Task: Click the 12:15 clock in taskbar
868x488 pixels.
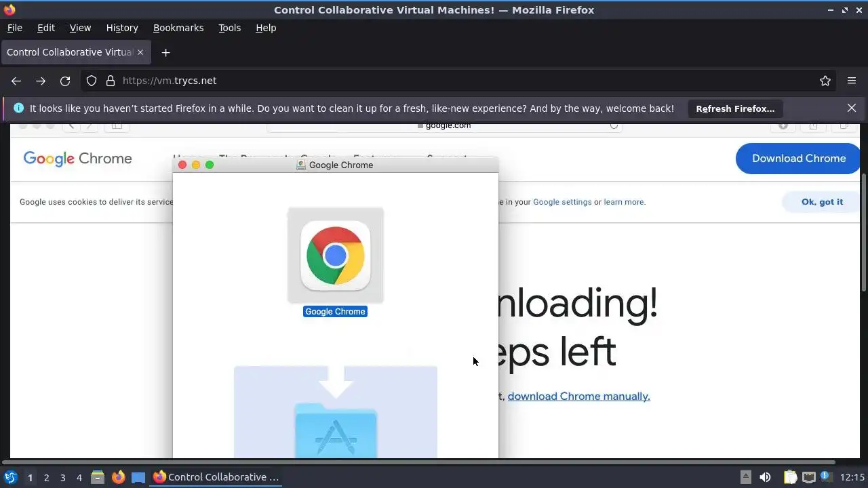Action: pyautogui.click(x=852, y=477)
